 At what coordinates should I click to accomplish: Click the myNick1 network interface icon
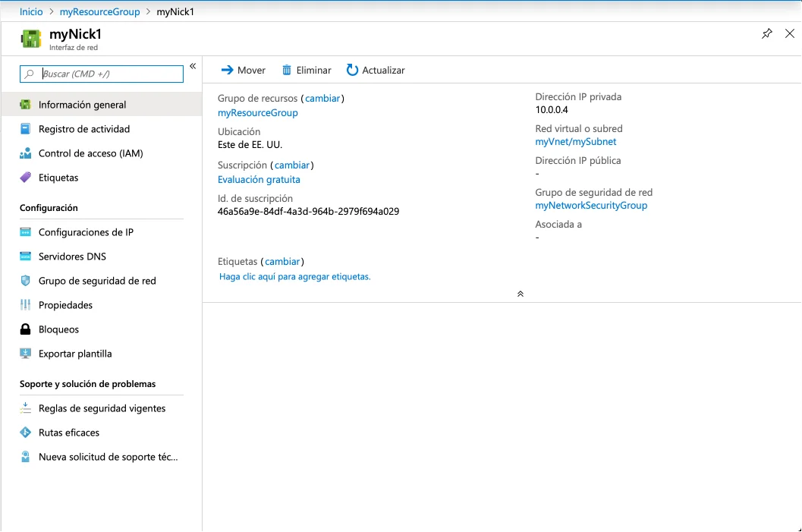click(x=30, y=39)
